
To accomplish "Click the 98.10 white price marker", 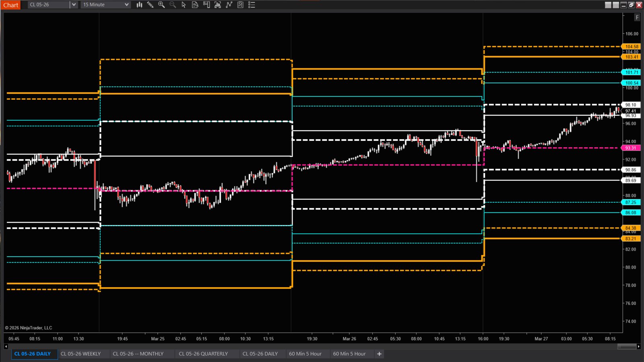I will [631, 105].
